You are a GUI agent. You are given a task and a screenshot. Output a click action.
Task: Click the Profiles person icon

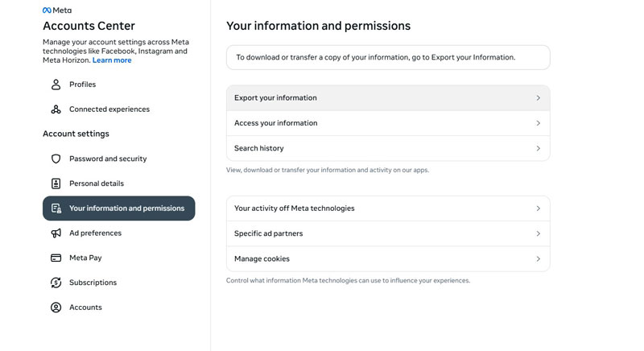tap(56, 85)
